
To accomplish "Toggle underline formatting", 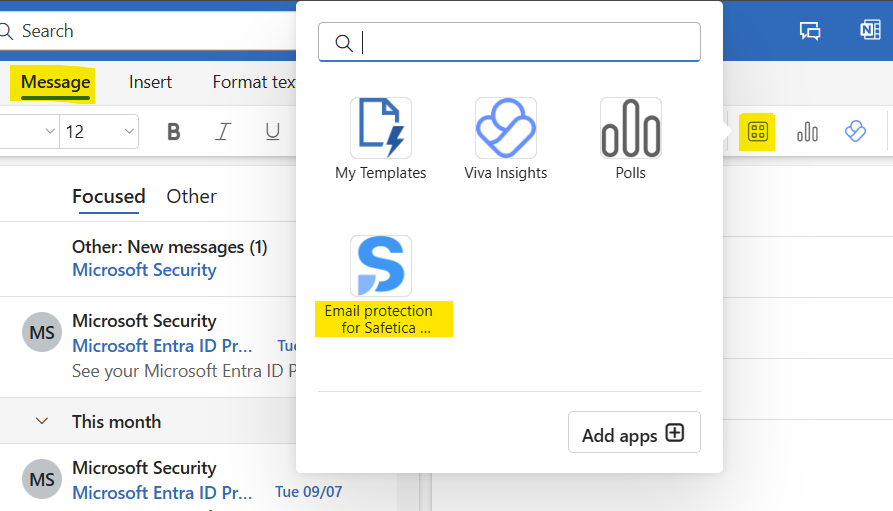I will click(272, 132).
